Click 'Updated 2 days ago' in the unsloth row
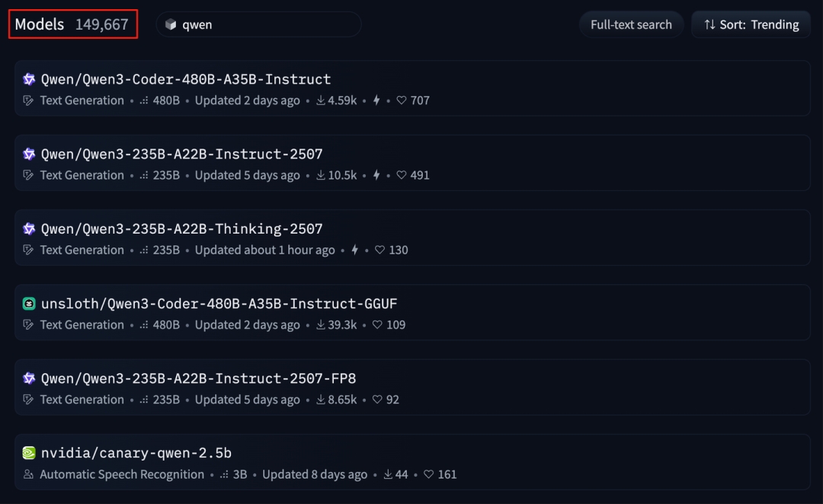The width and height of the screenshot is (823, 504). [x=248, y=325]
